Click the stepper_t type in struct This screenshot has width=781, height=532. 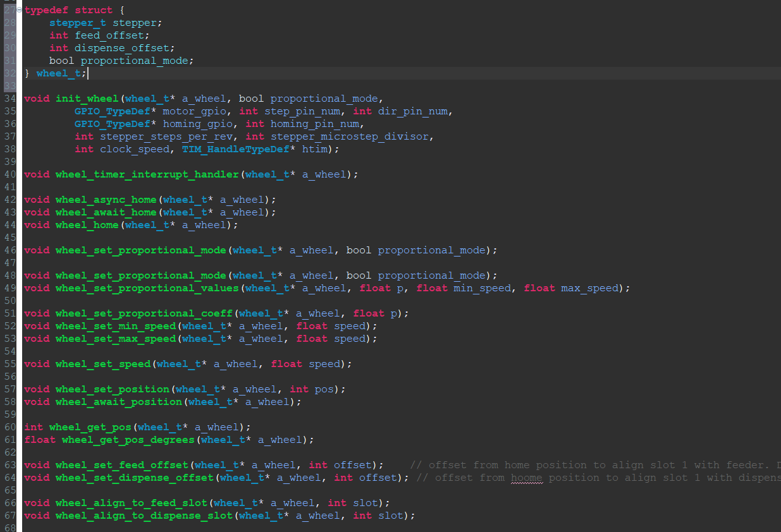click(x=77, y=23)
